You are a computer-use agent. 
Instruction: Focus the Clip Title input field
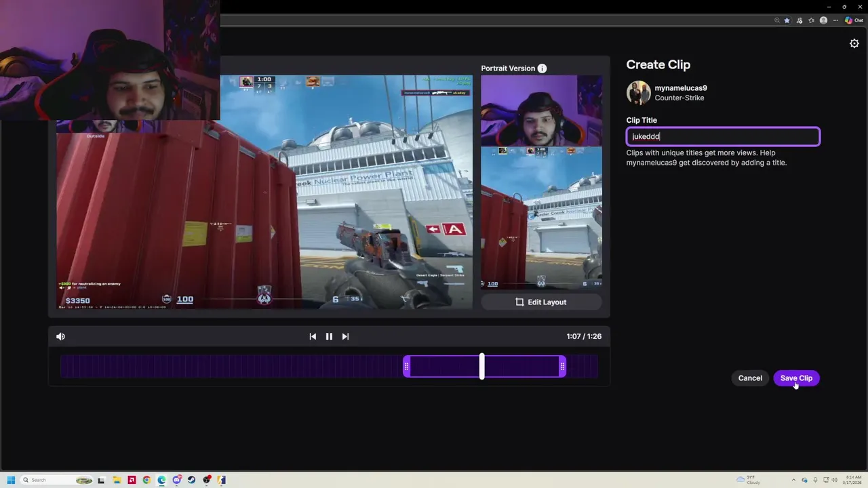coord(723,136)
